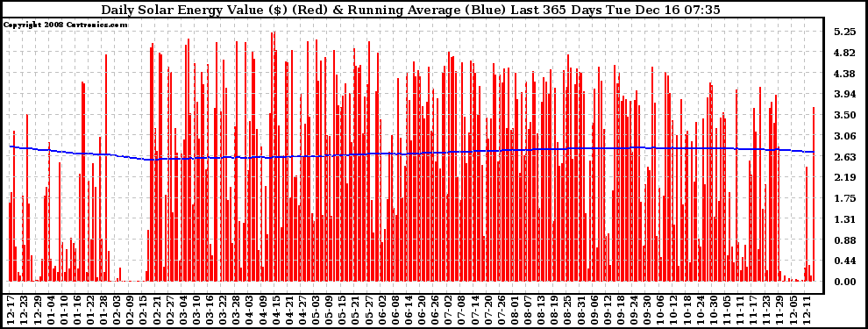868x329 pixels.
Task: Select the 0.00 y-axis value
Action: [x=844, y=282]
